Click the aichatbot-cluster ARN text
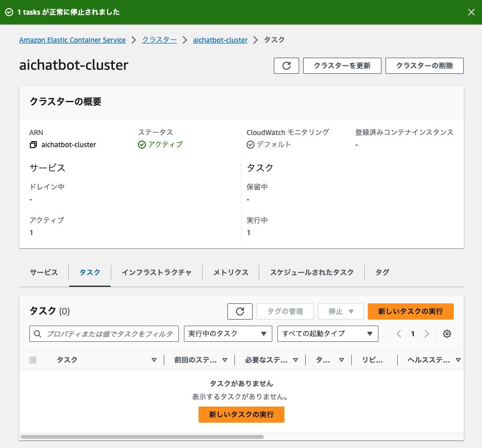The image size is (482, 448). [x=69, y=145]
